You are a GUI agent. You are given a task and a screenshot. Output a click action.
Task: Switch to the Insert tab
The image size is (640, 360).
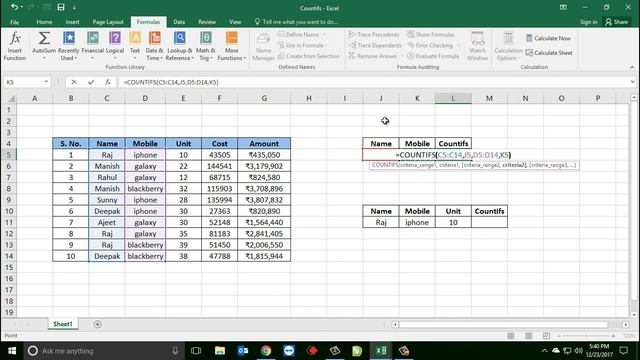[72, 22]
